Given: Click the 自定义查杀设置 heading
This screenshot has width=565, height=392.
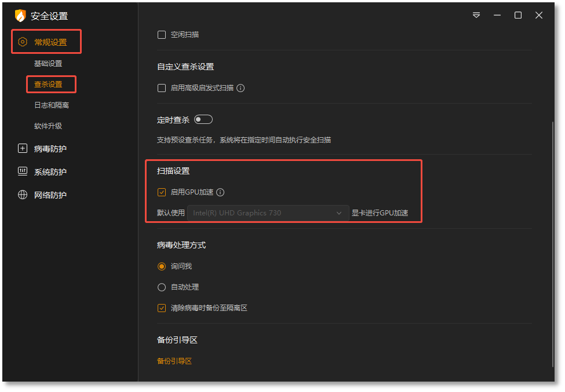Looking at the screenshot, I should click(x=185, y=67).
